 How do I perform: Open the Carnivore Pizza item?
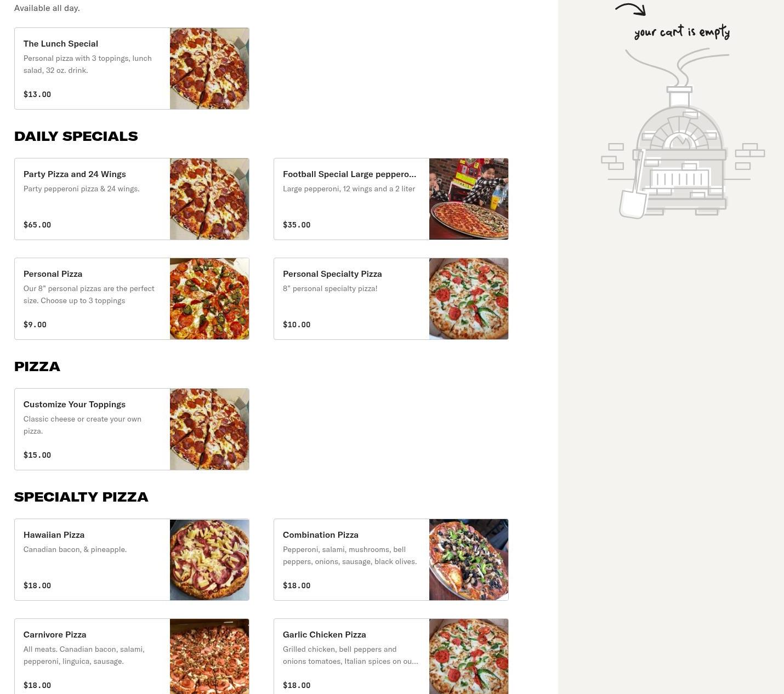pos(132,656)
